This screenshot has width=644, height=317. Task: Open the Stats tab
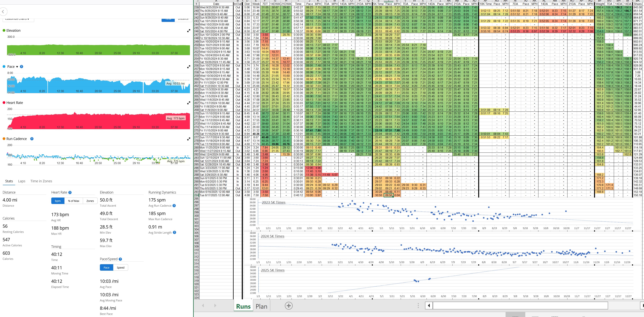coord(9,181)
